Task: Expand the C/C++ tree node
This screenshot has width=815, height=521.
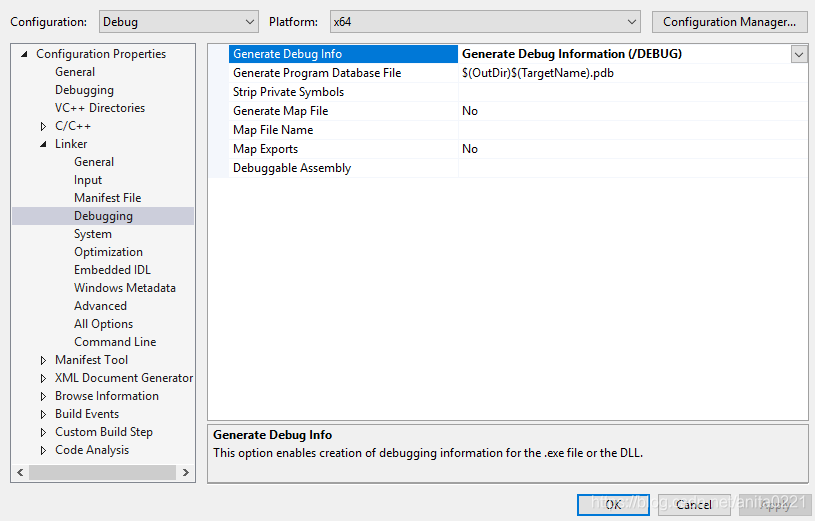Action: click(43, 126)
